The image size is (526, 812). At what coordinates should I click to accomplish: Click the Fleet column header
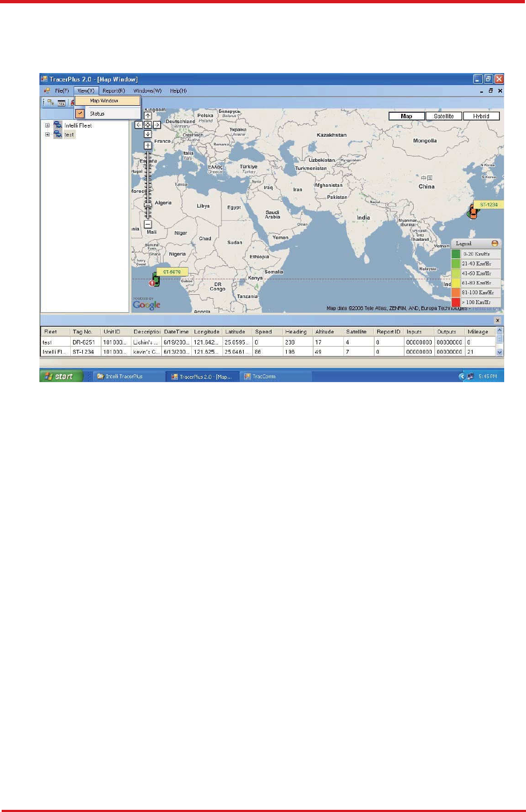56,331
